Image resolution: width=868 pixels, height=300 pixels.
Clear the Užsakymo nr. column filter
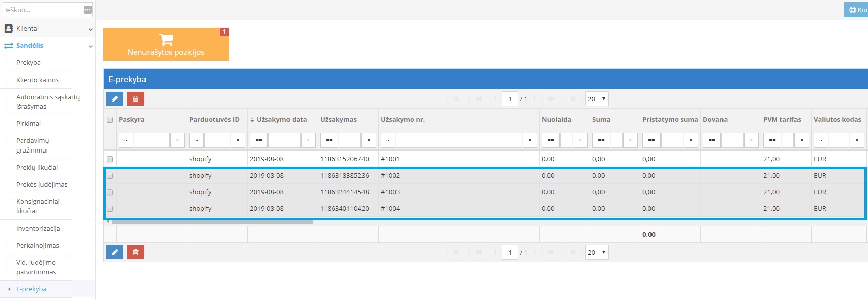pos(530,140)
